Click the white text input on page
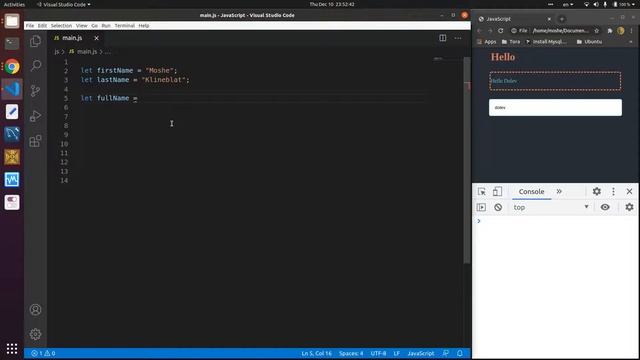The width and height of the screenshot is (640, 360). (556, 107)
